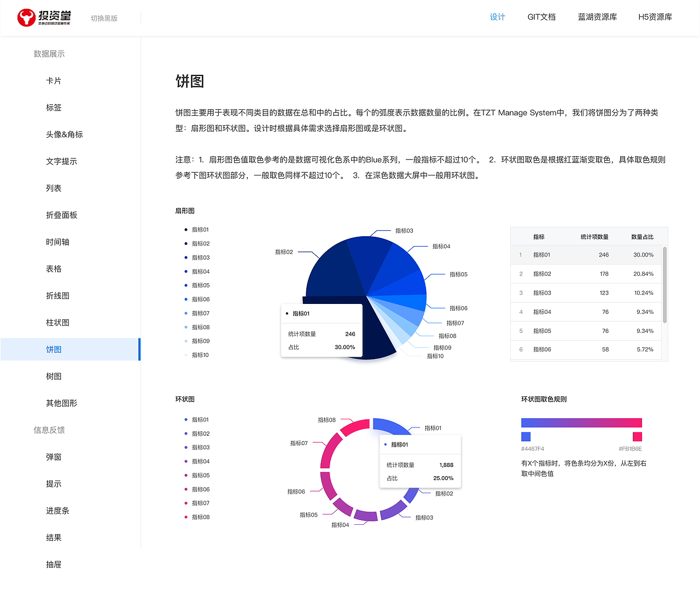
Task: Open the 抽屉 sidebar item
Action: (x=54, y=564)
